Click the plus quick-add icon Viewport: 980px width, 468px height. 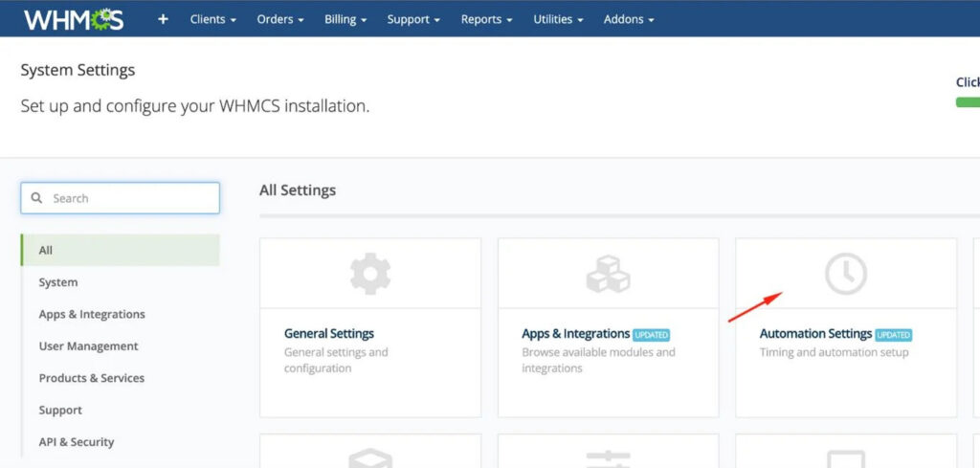pyautogui.click(x=163, y=19)
